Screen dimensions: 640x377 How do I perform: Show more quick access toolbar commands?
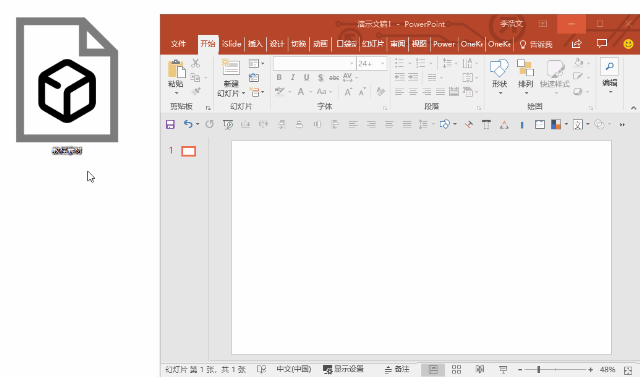coord(622,124)
